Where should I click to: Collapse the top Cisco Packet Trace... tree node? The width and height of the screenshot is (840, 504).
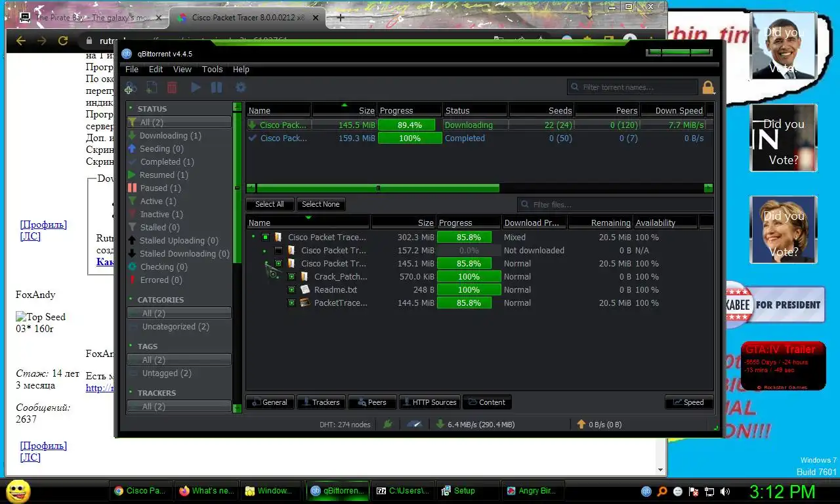253,237
